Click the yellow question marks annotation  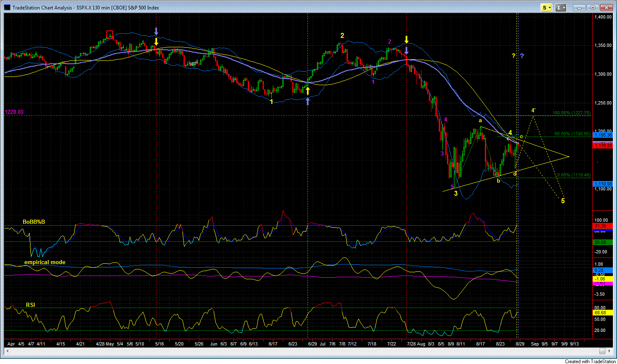coord(514,56)
